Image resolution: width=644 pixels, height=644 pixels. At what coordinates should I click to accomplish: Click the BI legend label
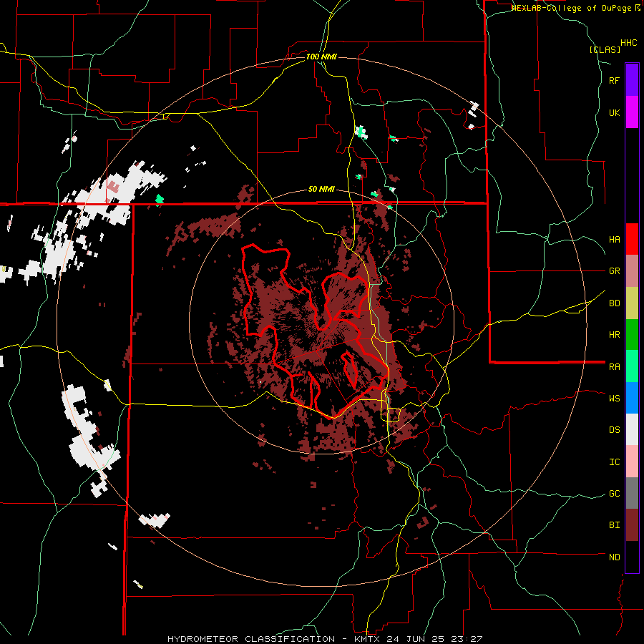click(x=614, y=525)
